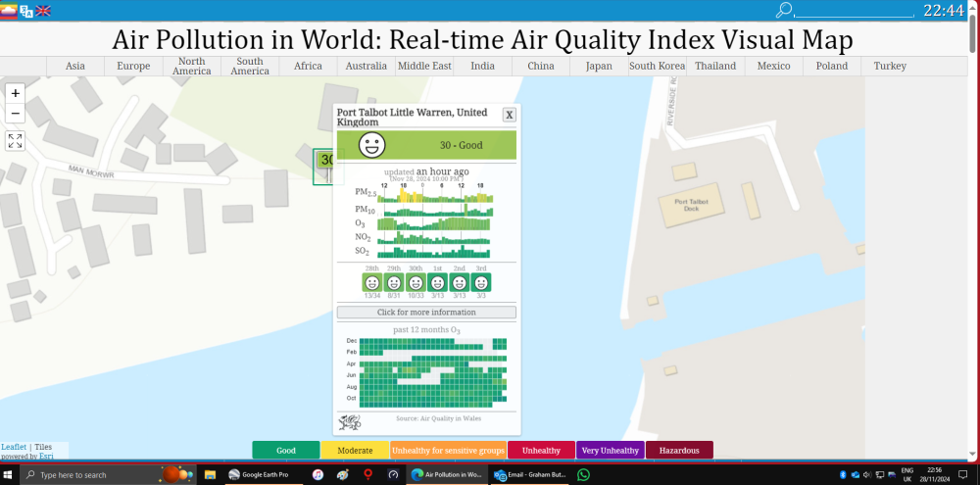Click the 30 AQI map marker
980x485 pixels.
pos(325,160)
